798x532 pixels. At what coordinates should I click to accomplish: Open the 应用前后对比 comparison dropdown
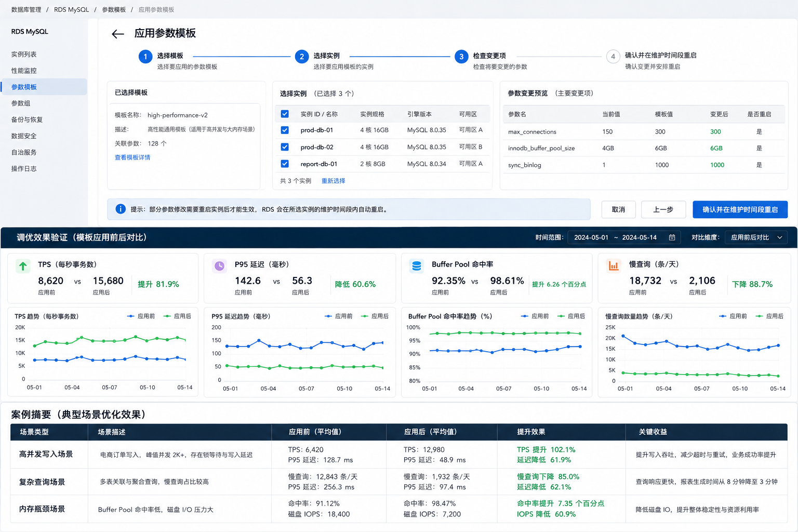coord(756,237)
